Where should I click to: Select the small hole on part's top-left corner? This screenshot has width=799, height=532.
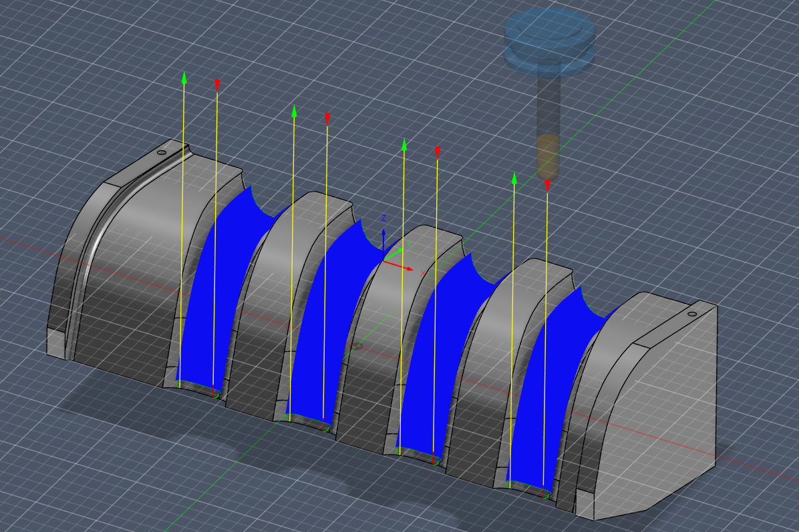[x=161, y=153]
